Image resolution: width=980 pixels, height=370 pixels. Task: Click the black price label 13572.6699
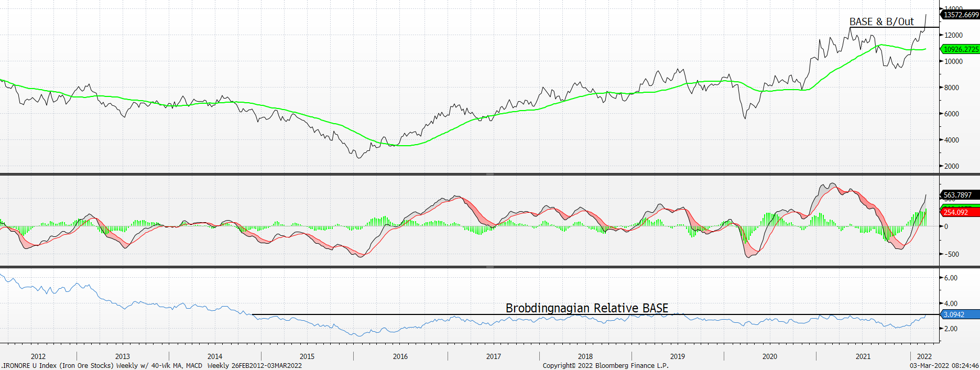point(960,15)
